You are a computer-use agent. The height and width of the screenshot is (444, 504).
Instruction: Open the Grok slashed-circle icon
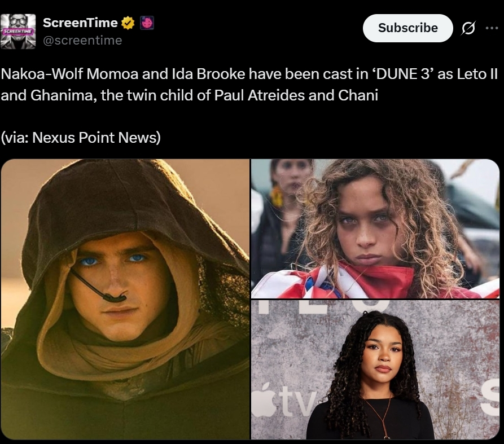coord(468,28)
